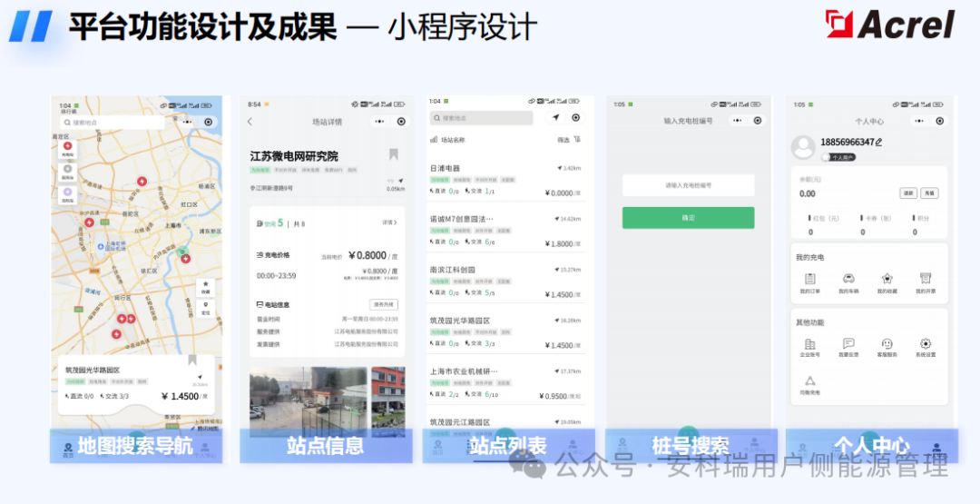Select 筑茂园光华路园区 in the station list
Screen dimensions: 980x504
(505, 332)
